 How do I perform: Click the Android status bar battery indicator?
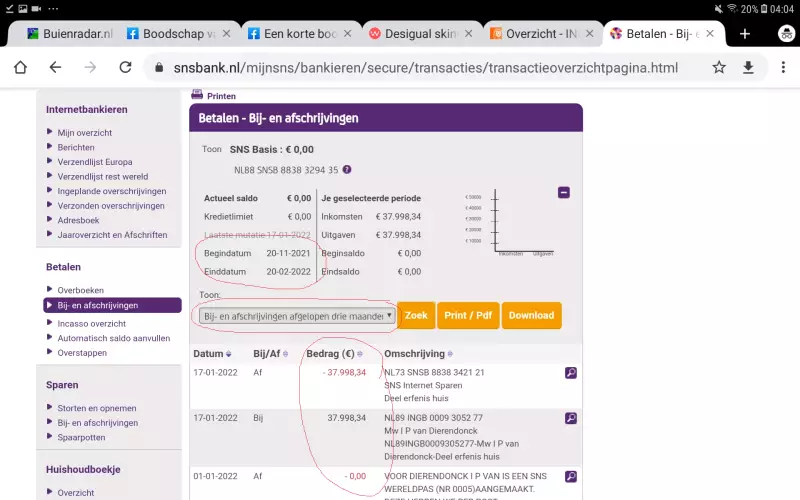pyautogui.click(x=764, y=9)
